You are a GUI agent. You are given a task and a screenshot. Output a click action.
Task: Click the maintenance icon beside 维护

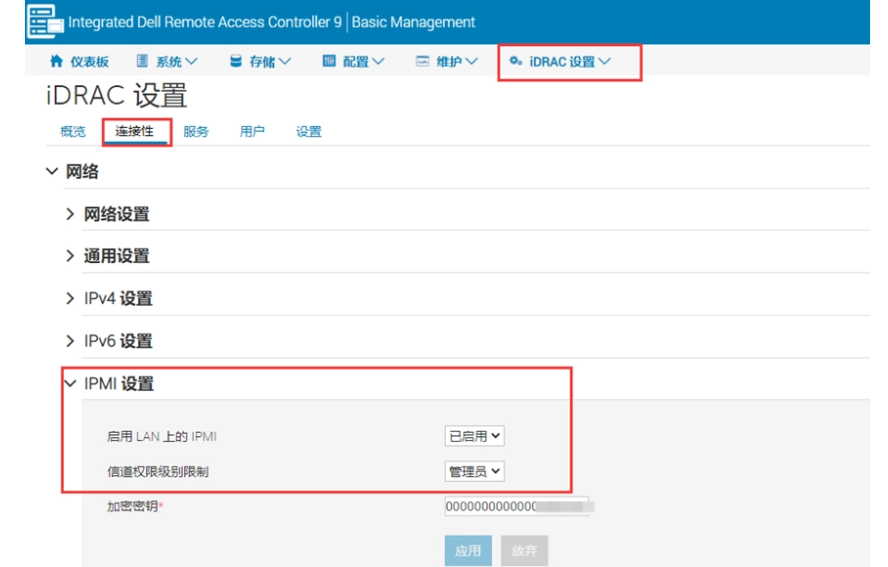422,61
